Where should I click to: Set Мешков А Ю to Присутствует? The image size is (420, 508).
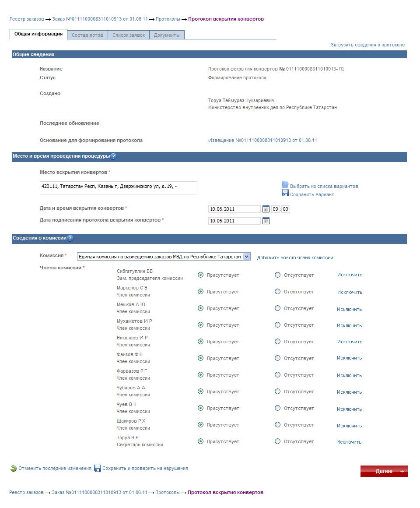[x=201, y=308]
